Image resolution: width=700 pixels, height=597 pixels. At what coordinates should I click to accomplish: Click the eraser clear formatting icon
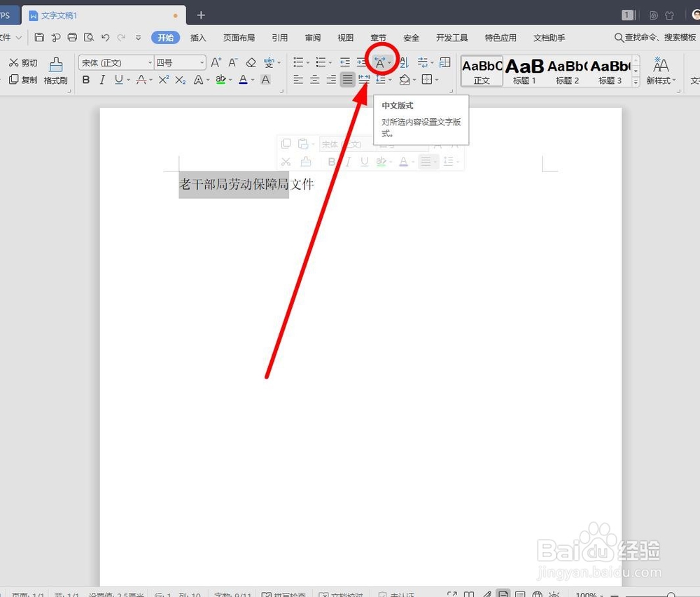coord(251,62)
